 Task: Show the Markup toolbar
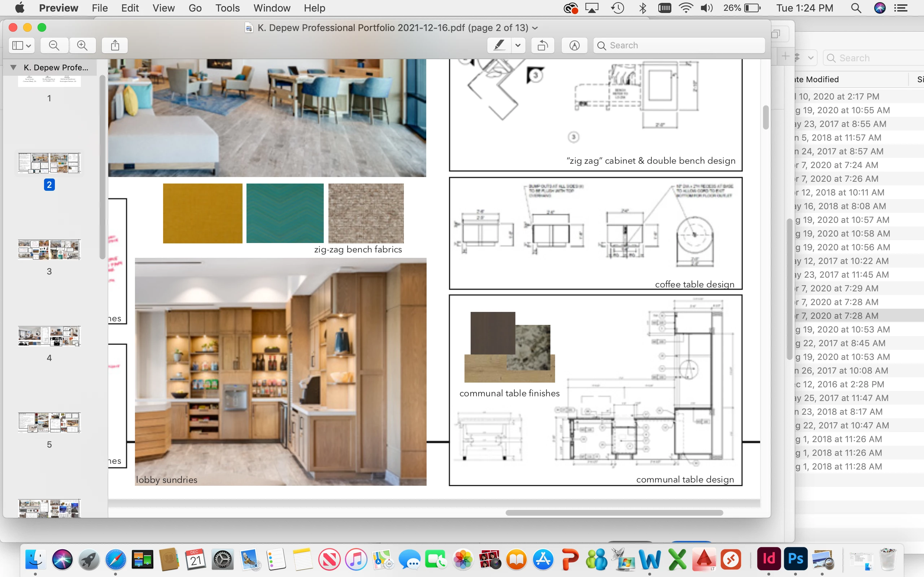coord(574,45)
